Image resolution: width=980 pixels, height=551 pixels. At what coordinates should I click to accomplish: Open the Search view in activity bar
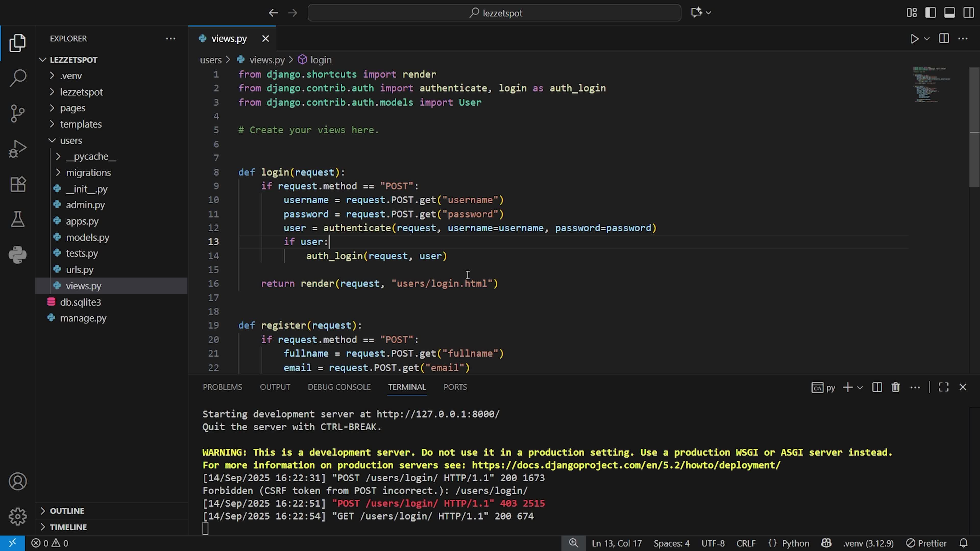[x=18, y=78]
